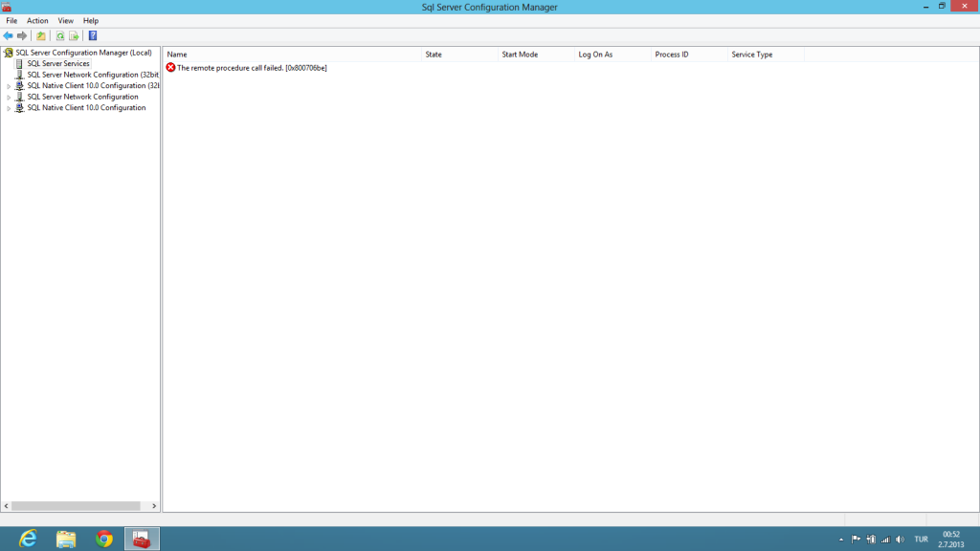Show hidden tray icons arrow
The height and width of the screenshot is (551, 980).
tap(841, 540)
